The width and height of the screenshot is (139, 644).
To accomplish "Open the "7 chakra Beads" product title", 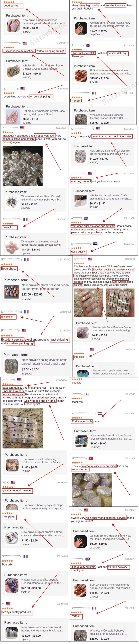I will pos(43,461).
